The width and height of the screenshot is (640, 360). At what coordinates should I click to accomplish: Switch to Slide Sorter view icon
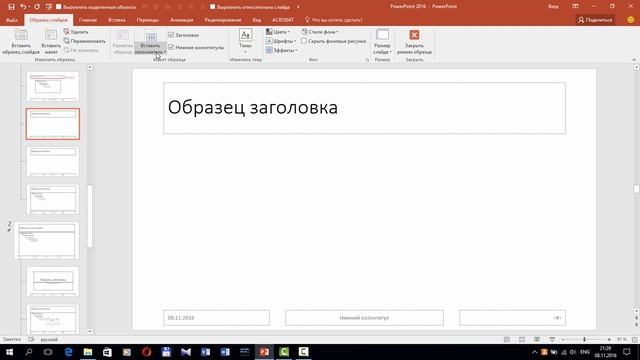click(522, 340)
